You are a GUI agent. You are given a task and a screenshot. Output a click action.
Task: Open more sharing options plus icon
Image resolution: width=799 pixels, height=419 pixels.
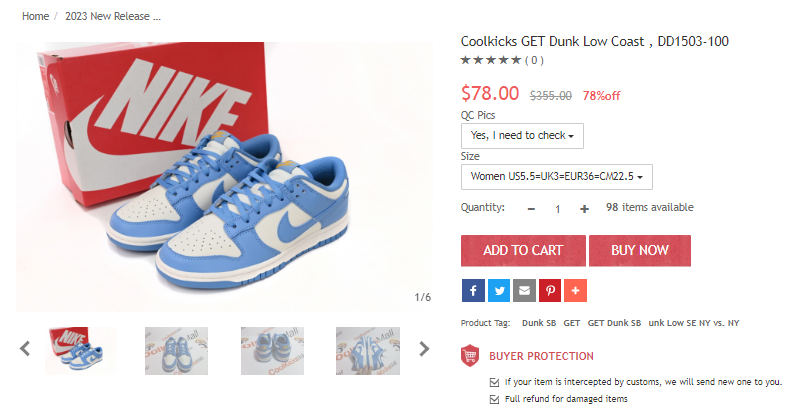pos(575,291)
